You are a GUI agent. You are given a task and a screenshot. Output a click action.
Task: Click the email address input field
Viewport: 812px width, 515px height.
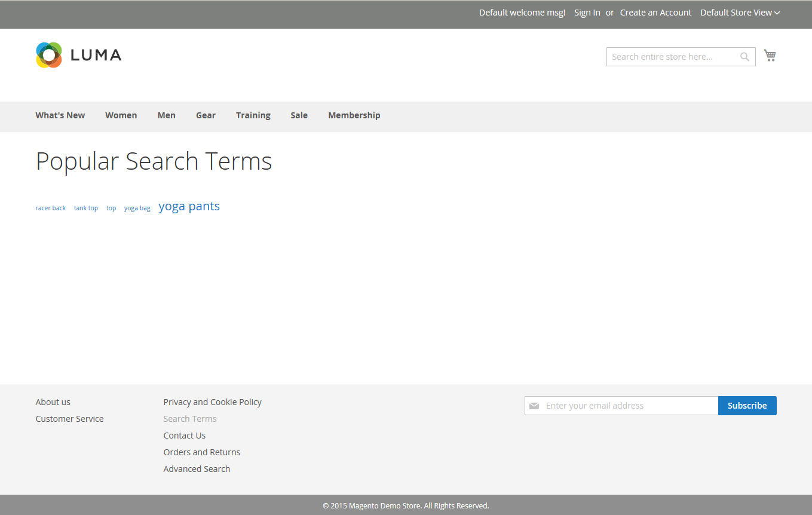[x=627, y=405]
